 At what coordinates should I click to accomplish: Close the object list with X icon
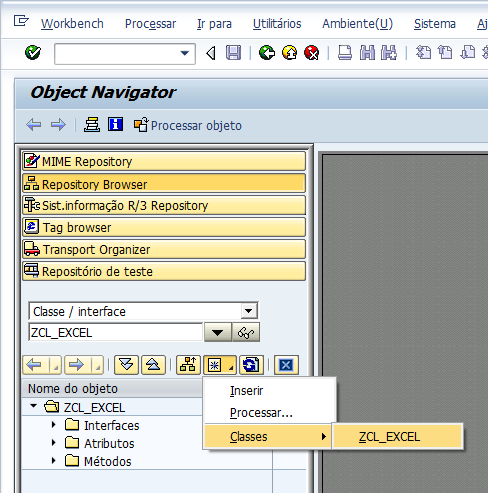coord(286,365)
